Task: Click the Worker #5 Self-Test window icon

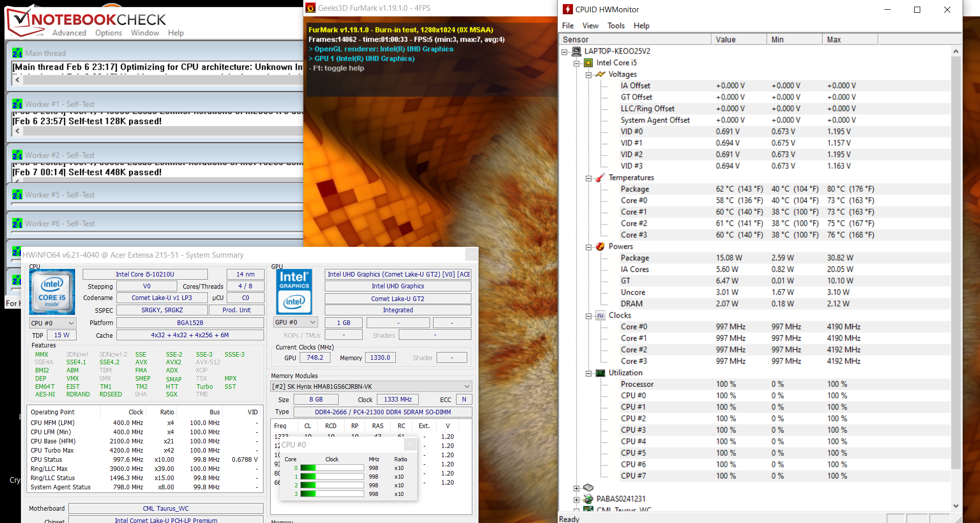Action: point(17,195)
